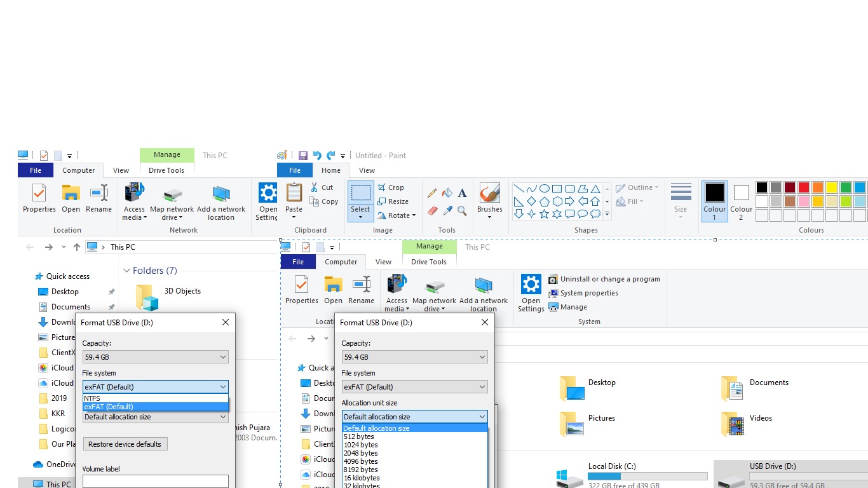Select the Fill with colour bucket tool
This screenshot has height=488, width=868.
pyautogui.click(x=447, y=193)
